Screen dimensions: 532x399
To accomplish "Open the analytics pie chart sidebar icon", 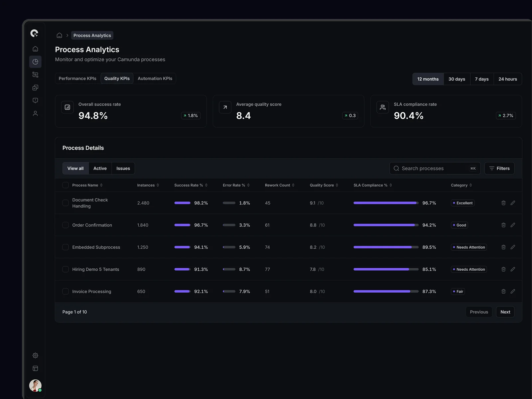I will point(35,62).
